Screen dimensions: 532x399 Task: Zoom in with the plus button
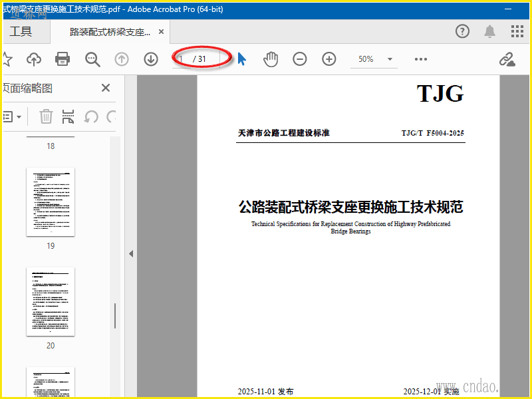click(329, 59)
